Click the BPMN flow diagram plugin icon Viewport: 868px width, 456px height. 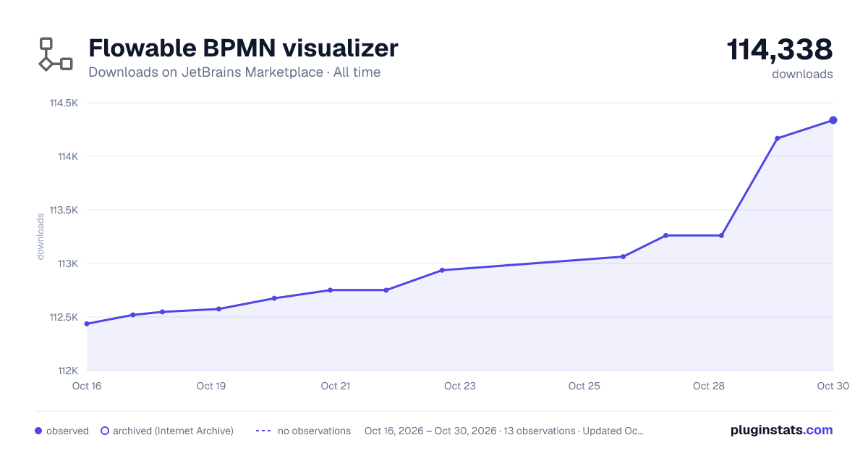pos(56,54)
